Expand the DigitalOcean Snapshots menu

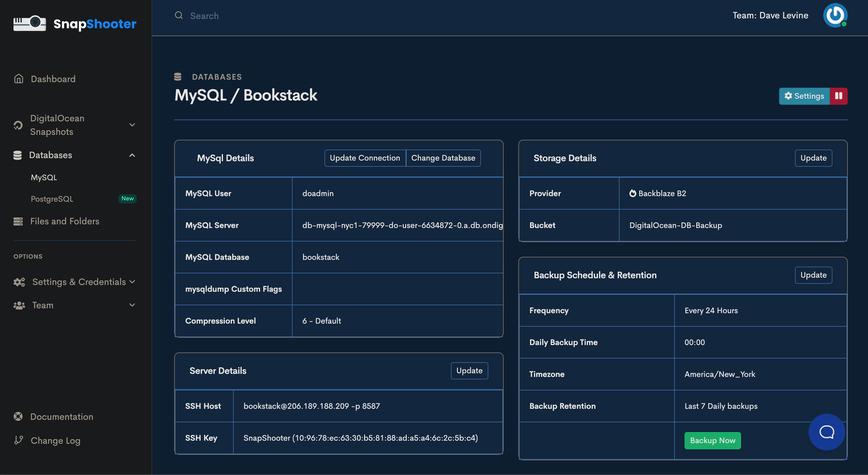(x=132, y=125)
